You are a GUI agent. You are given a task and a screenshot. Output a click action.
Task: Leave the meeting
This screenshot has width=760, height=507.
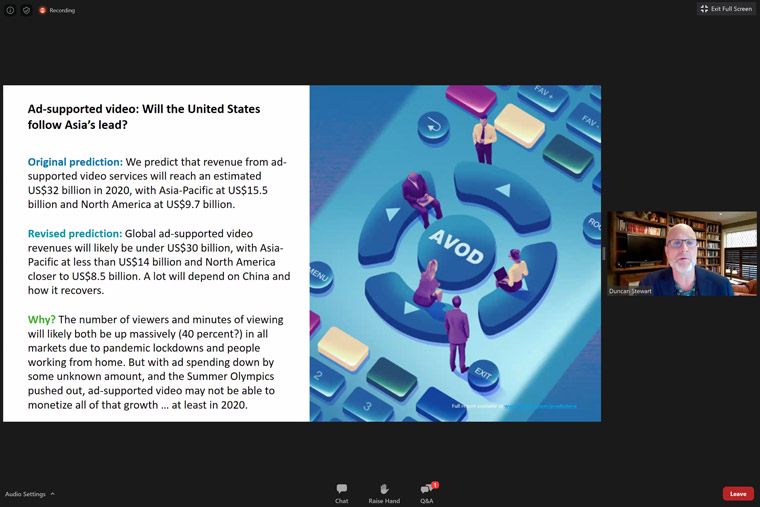pyautogui.click(x=738, y=493)
